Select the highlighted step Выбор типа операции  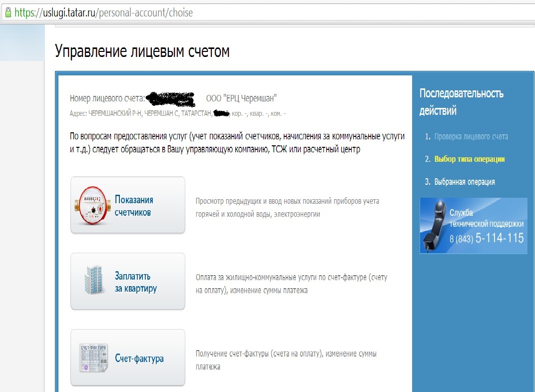(x=470, y=159)
